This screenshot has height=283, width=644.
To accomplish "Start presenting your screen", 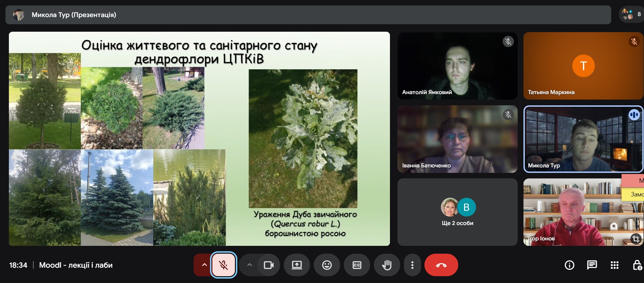I will point(297,265).
